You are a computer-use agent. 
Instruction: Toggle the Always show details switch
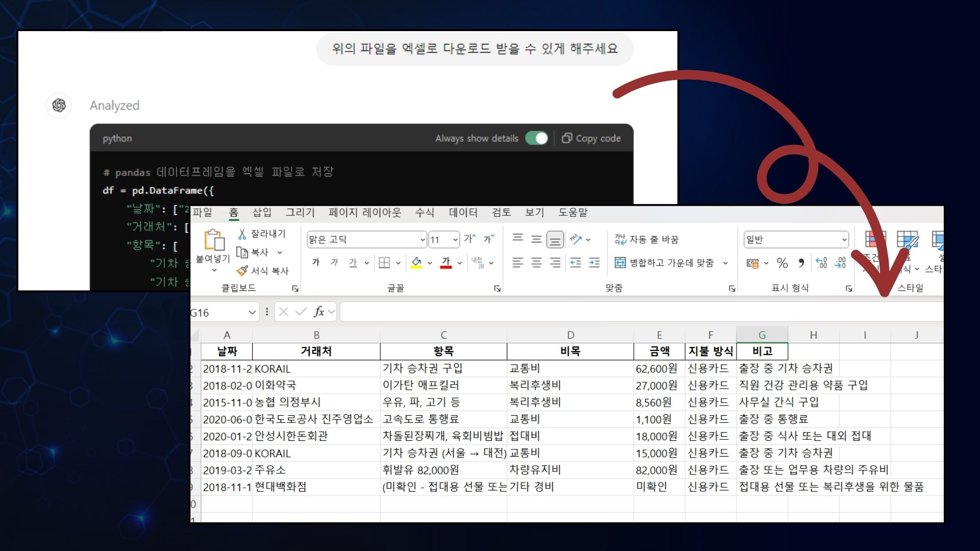click(x=536, y=138)
